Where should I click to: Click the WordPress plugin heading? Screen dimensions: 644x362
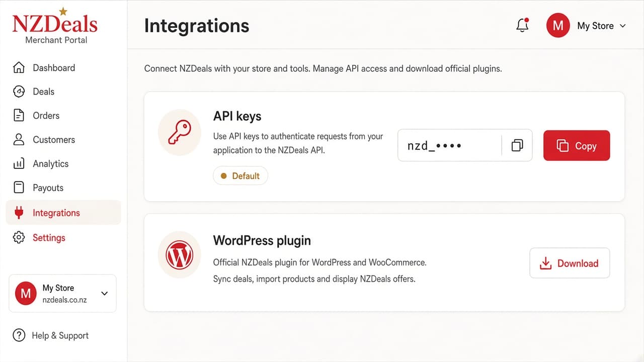[x=262, y=240]
